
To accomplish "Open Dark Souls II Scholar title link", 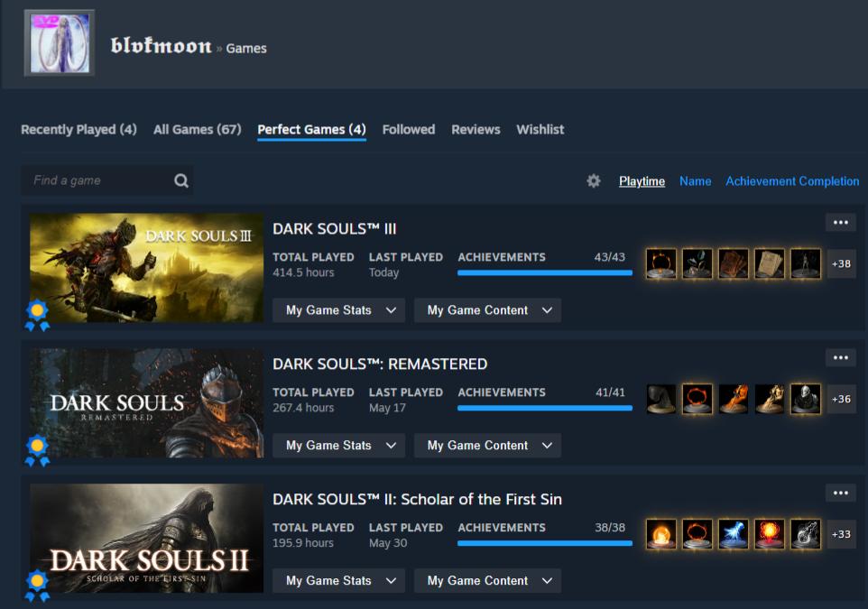I will [x=417, y=499].
